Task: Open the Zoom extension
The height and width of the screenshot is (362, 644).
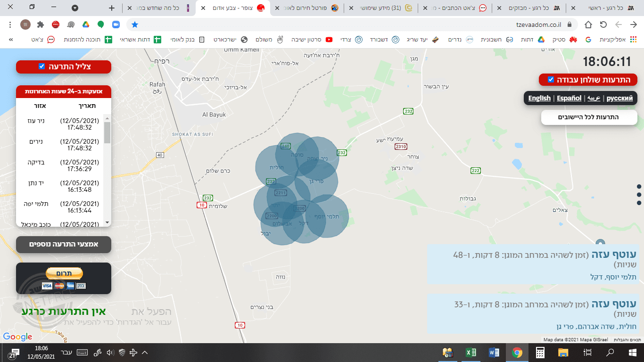Action: [x=116, y=25]
